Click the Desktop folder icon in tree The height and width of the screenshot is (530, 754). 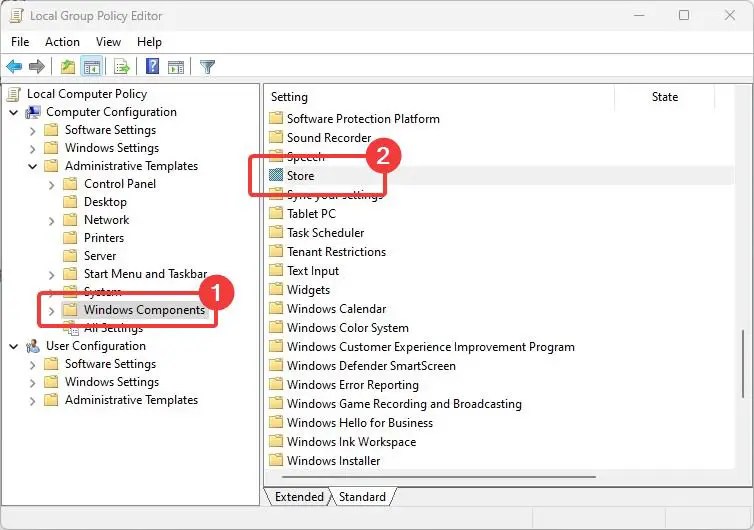70,202
